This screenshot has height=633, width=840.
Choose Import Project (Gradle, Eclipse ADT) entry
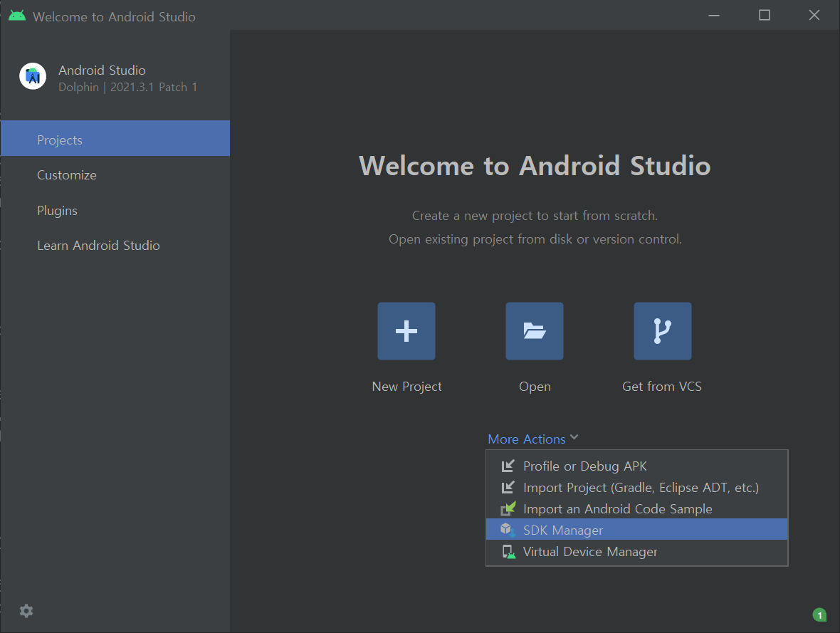[x=636, y=487]
